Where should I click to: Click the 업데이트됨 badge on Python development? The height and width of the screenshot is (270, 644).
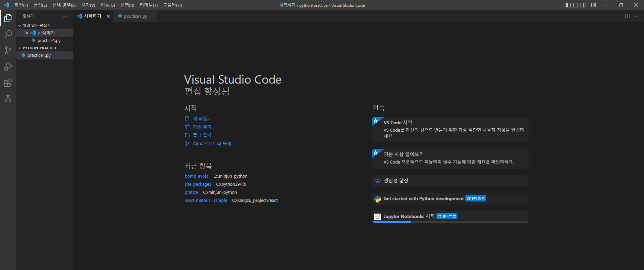476,198
